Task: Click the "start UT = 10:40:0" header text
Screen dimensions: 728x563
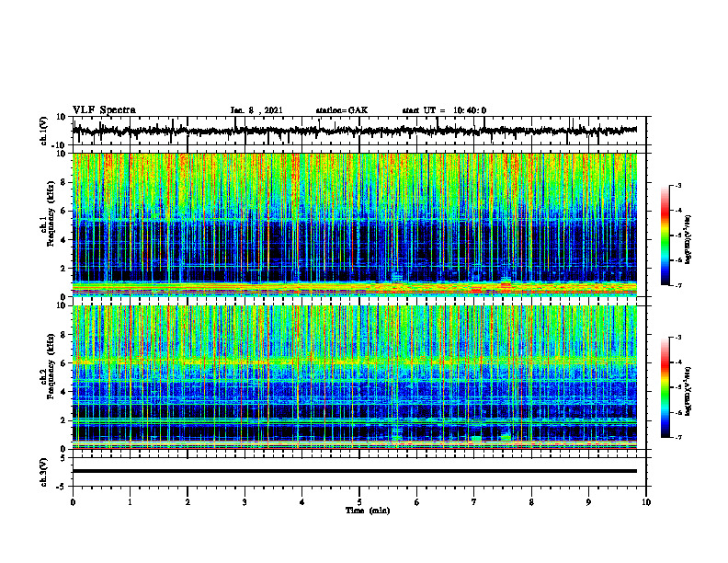Action: coord(444,110)
